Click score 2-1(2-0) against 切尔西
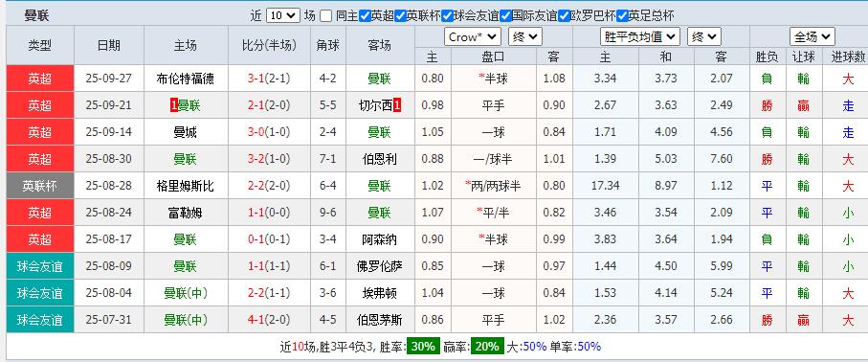868x362 pixels. pos(269,105)
